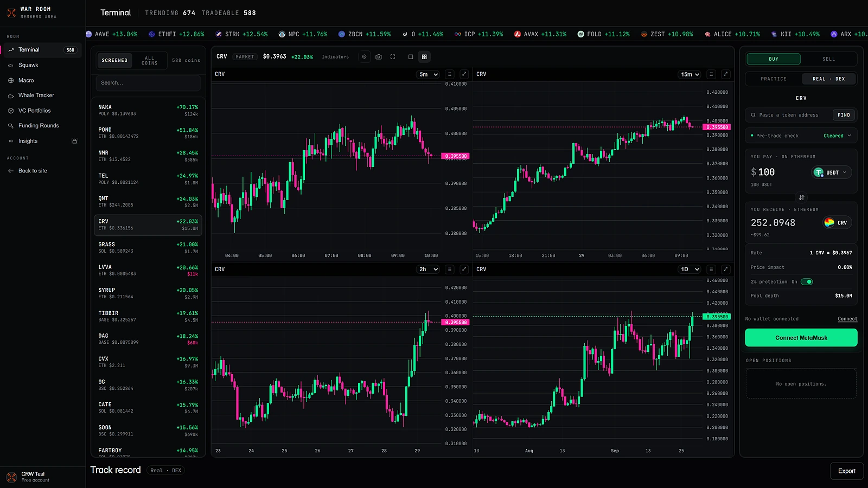The height and width of the screenshot is (488, 868).
Task: Select REAL · DEX trading mode
Action: pyautogui.click(x=828, y=79)
